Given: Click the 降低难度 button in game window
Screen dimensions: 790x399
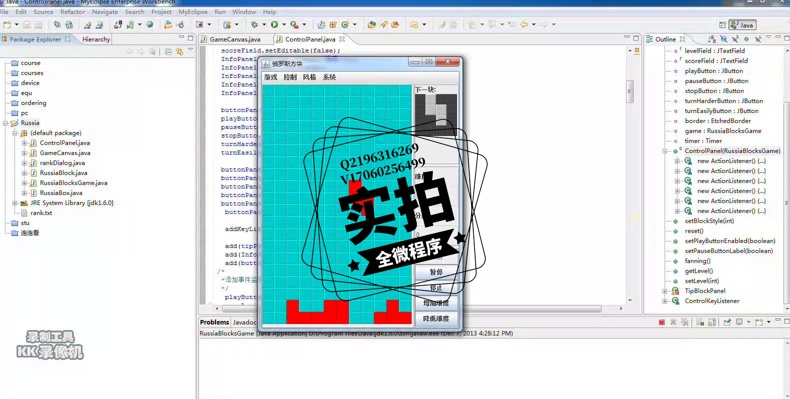Looking at the screenshot, I should (x=436, y=318).
